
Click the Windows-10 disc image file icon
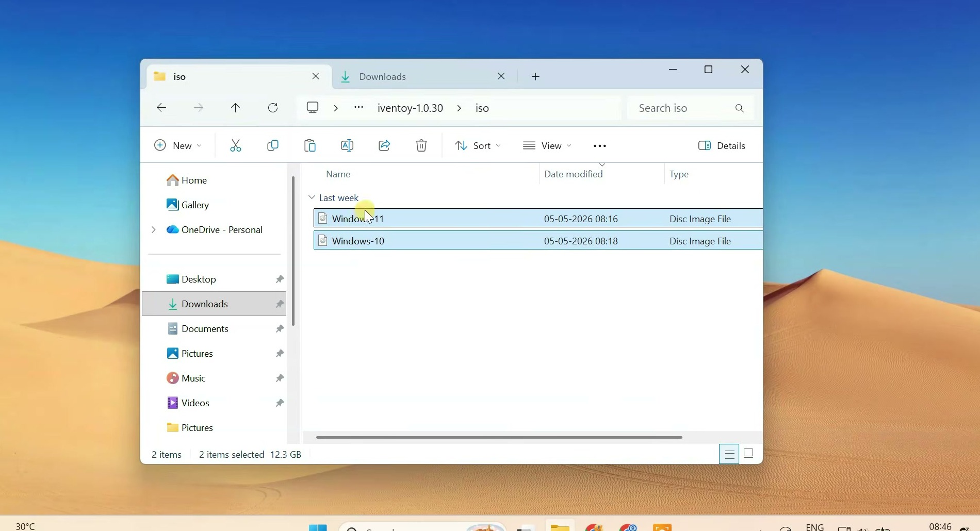click(323, 240)
